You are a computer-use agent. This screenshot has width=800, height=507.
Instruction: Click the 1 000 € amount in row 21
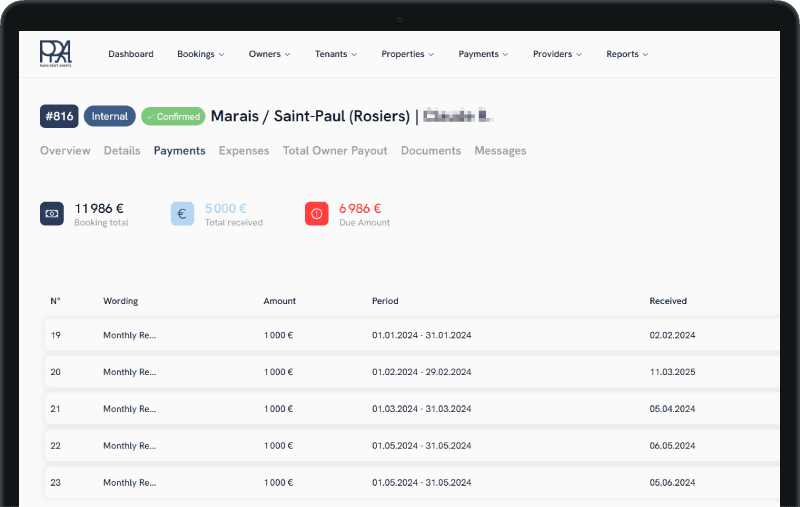point(278,409)
